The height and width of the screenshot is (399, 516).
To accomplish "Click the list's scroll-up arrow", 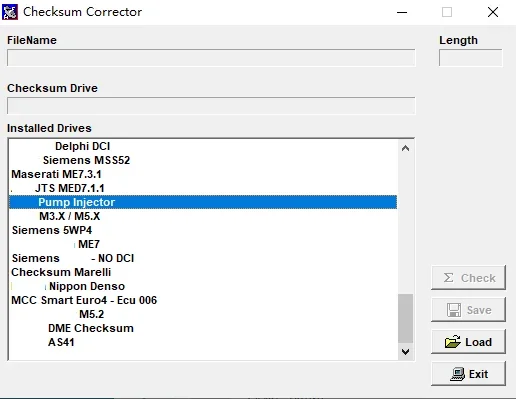I will tap(405, 148).
